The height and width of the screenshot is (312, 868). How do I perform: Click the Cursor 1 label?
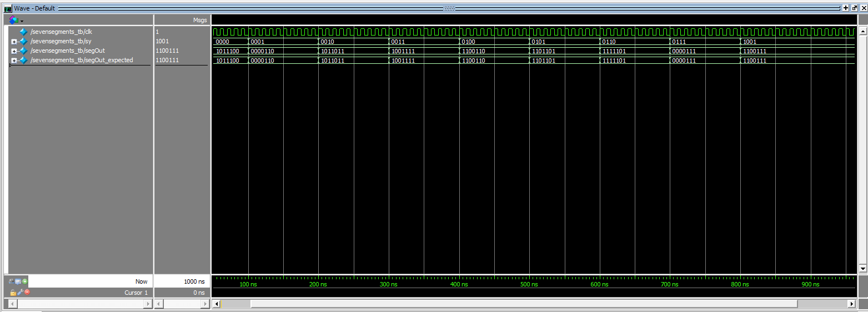tap(136, 293)
